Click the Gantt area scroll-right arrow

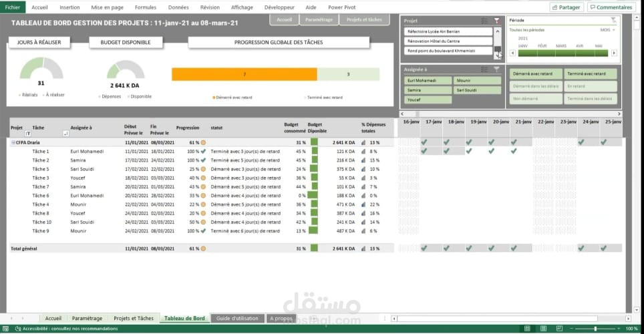(x=619, y=114)
